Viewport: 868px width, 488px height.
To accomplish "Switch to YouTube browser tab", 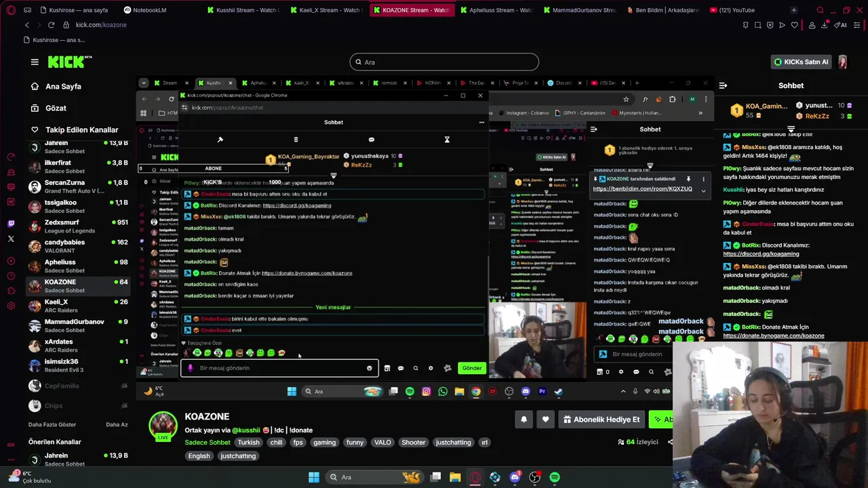I will (737, 10).
